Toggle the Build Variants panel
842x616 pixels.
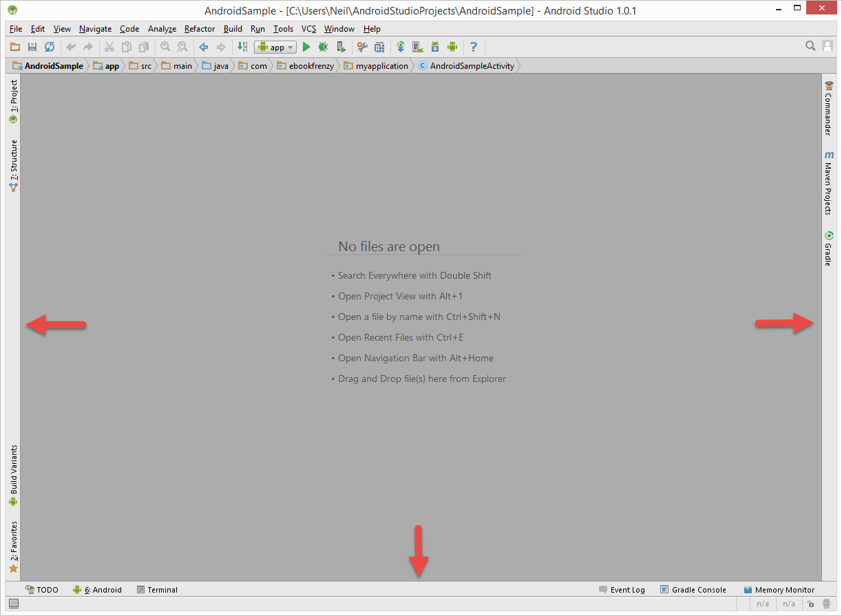[13, 471]
